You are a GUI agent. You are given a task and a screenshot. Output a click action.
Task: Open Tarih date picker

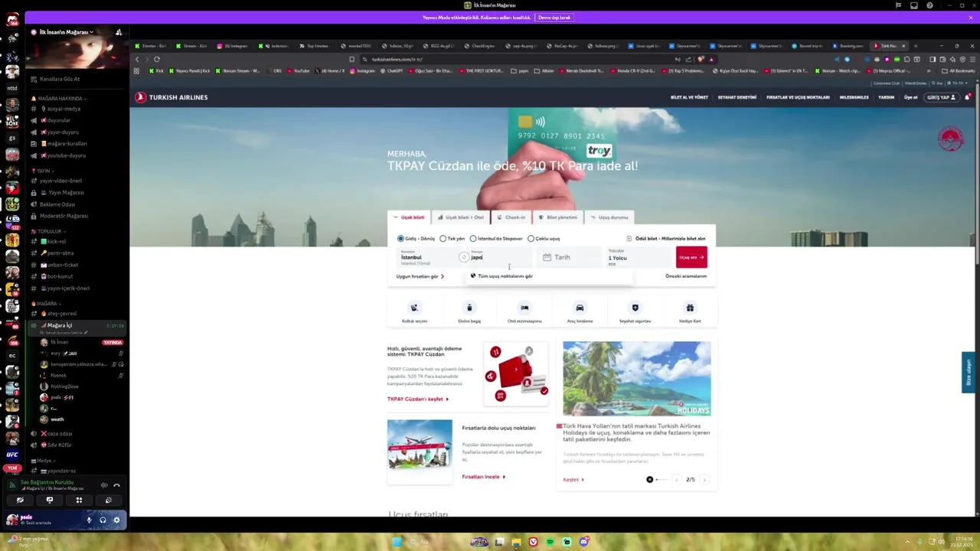[571, 257]
